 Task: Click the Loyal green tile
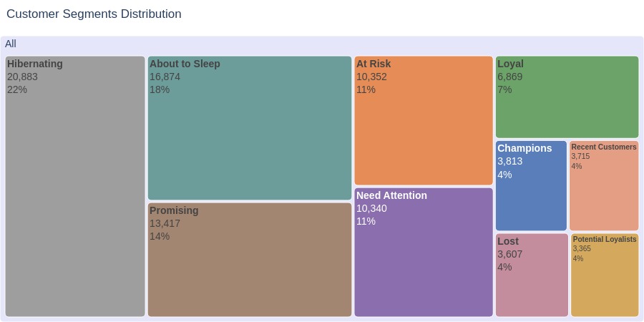567,97
